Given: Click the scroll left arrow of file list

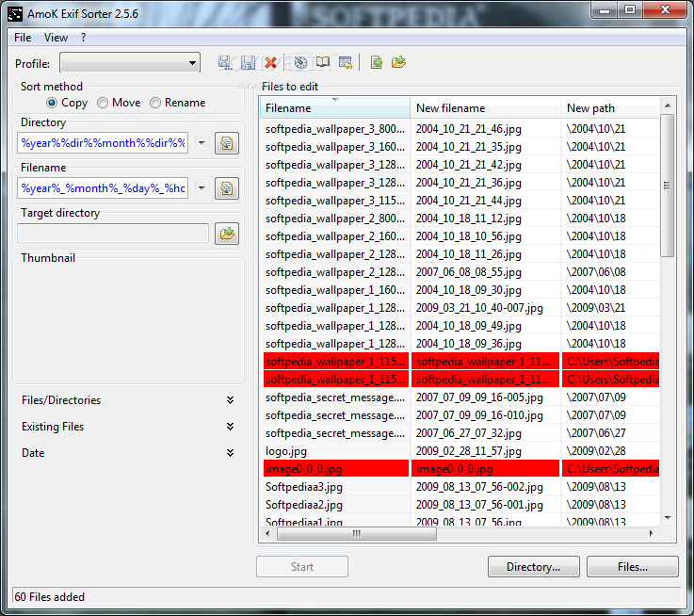Looking at the screenshot, I should pyautogui.click(x=267, y=534).
